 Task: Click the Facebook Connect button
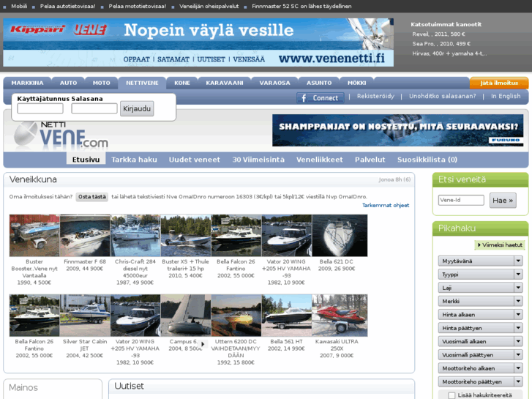coord(320,98)
